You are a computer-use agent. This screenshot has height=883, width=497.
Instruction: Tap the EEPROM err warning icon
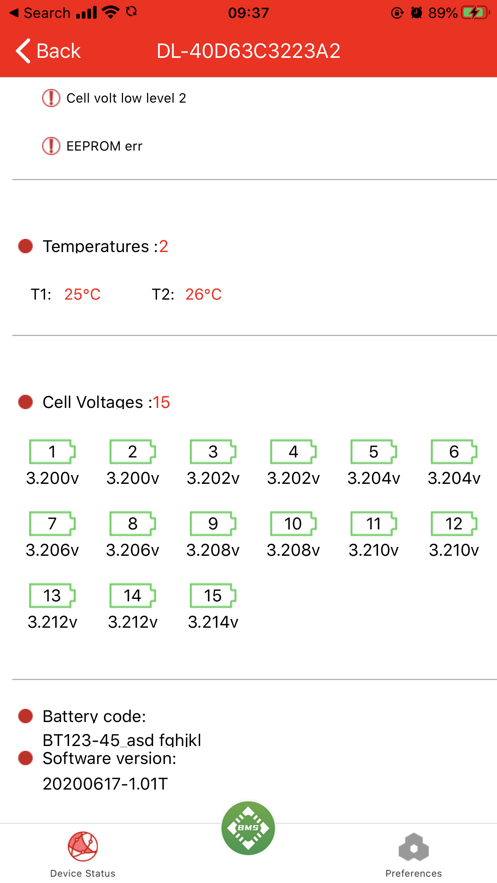51,146
